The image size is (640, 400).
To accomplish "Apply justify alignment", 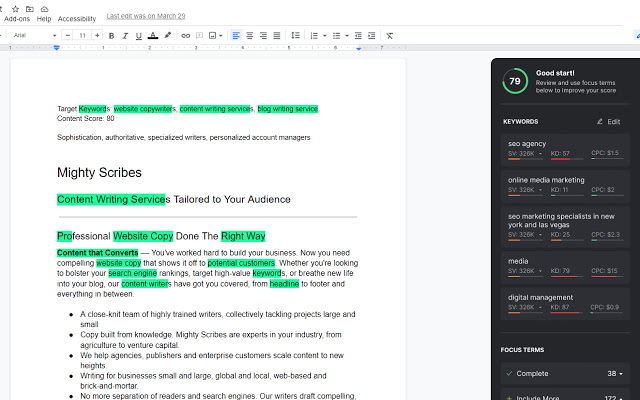I will [x=276, y=35].
